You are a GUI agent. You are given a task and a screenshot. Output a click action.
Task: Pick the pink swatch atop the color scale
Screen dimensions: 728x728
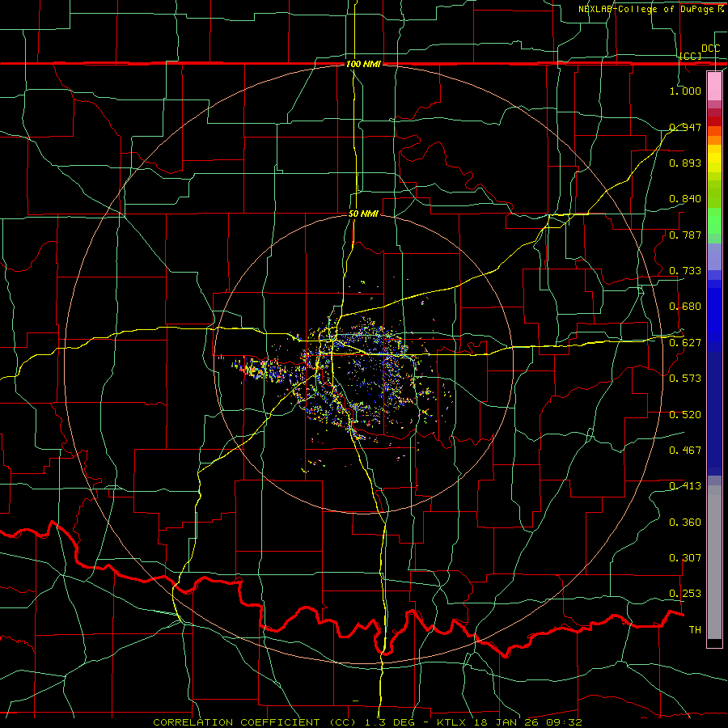[x=714, y=86]
